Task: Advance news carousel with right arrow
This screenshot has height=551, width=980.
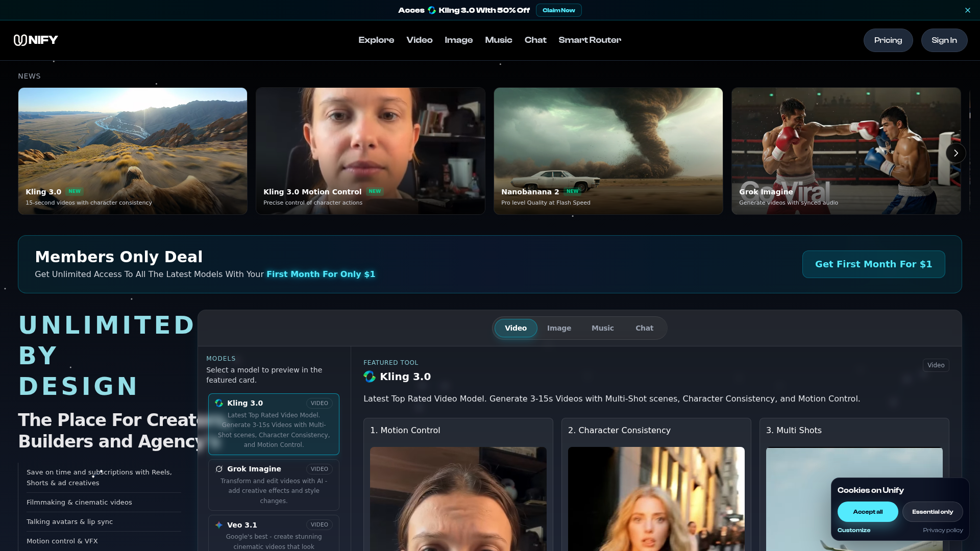Action: pos(955,153)
